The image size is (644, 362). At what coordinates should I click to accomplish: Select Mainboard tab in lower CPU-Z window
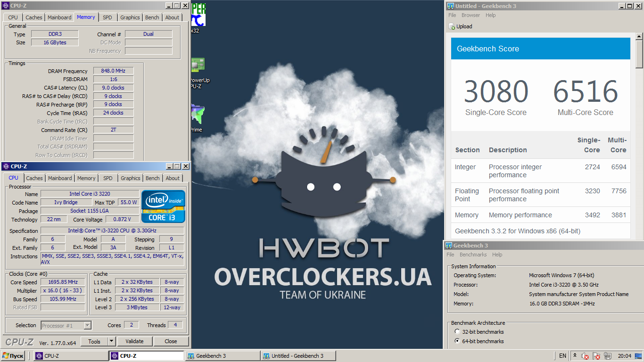pyautogui.click(x=60, y=178)
